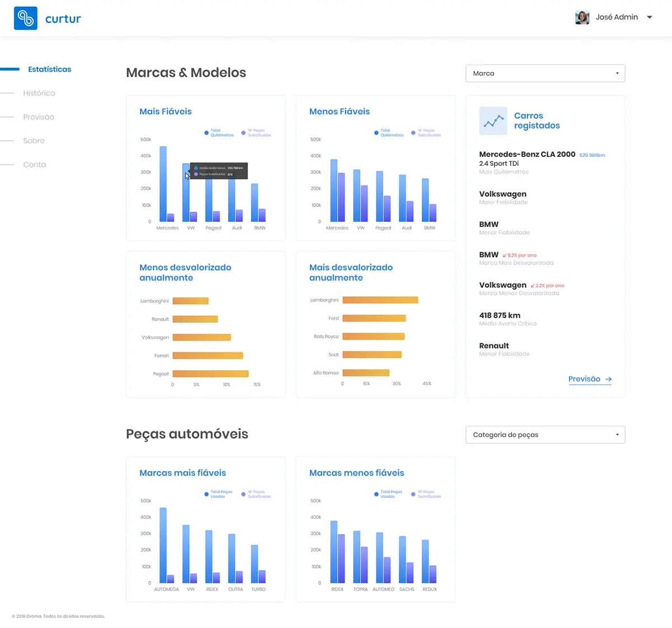Image resolution: width=672 pixels, height=628 pixels.
Task: Click Alfa Romeo bar in Mais desvalorizado chart
Action: [366, 373]
